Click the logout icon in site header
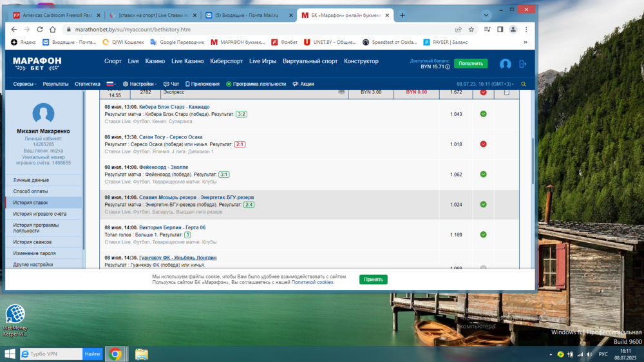644x362 pixels. pos(523,64)
